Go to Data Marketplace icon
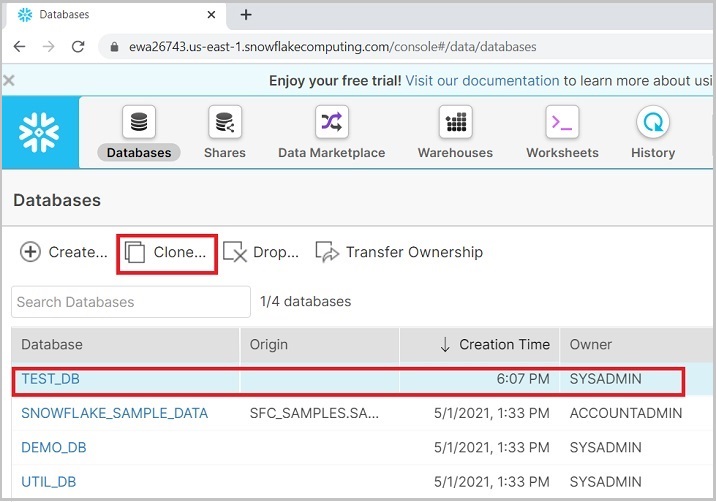 [331, 124]
